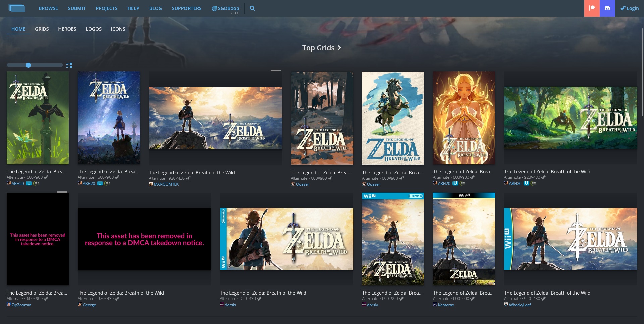Open the wide green forest grid thumbnail
This screenshot has width=644, height=324.
(571, 118)
